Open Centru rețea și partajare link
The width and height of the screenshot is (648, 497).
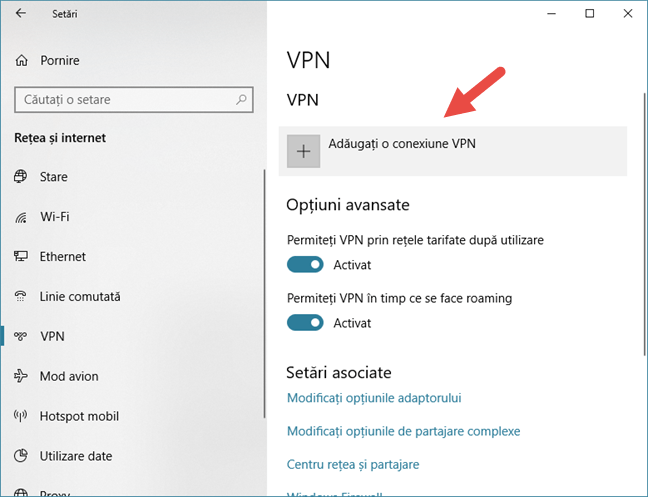click(353, 464)
